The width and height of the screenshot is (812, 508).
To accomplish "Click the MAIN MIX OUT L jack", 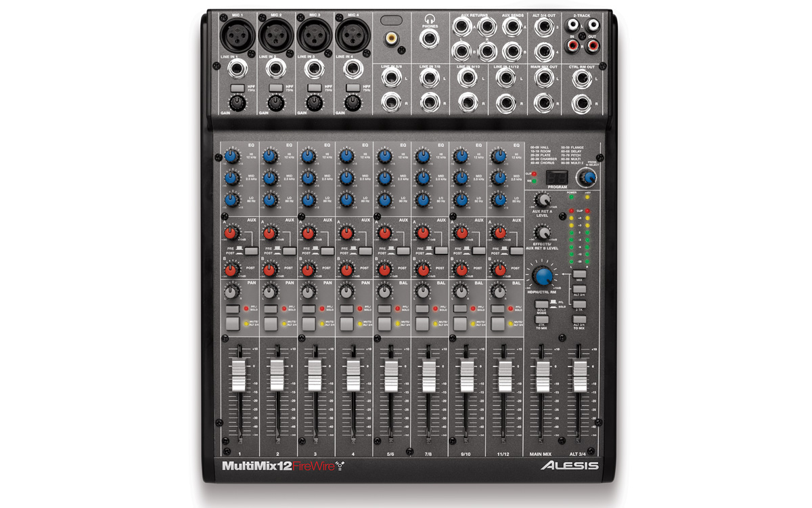I will [x=543, y=78].
